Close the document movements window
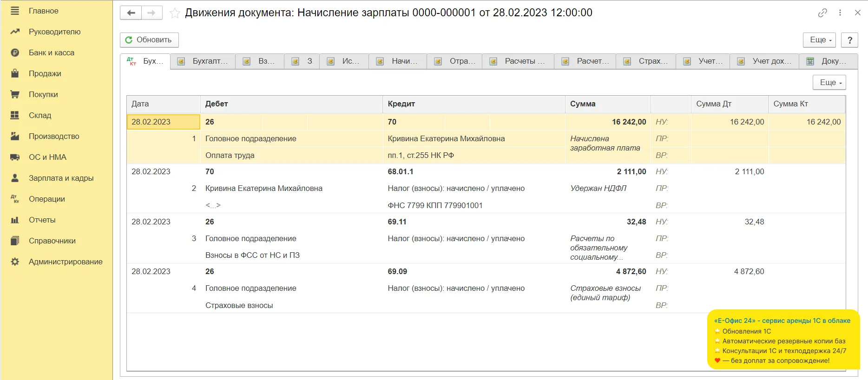This screenshot has height=380, width=868. point(858,13)
